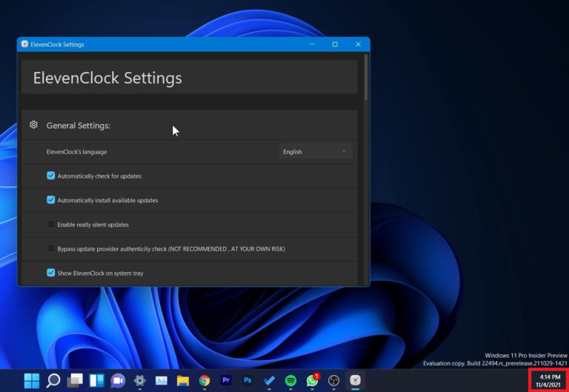This screenshot has height=392, width=569.
Task: Switch to Adobe Photoshop
Action: point(247,380)
